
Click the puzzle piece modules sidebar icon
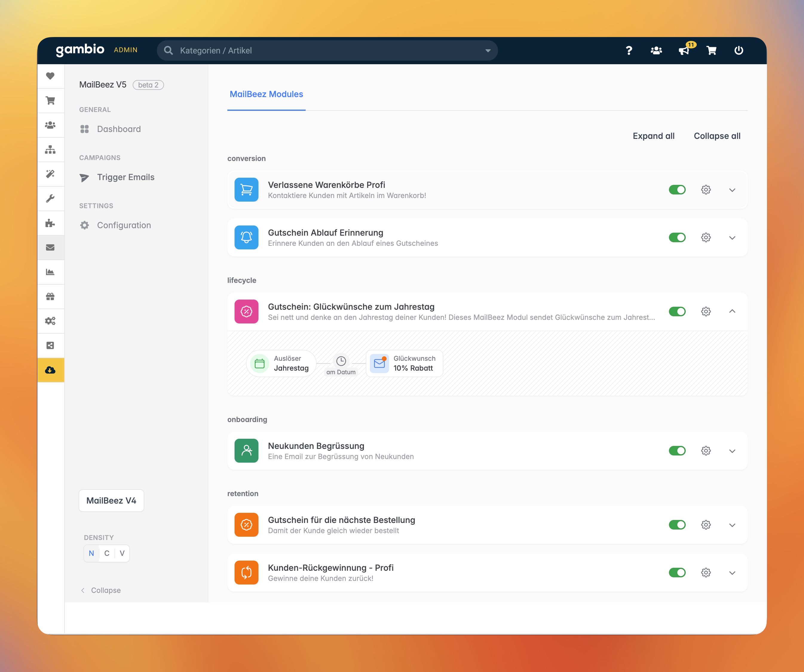click(50, 223)
